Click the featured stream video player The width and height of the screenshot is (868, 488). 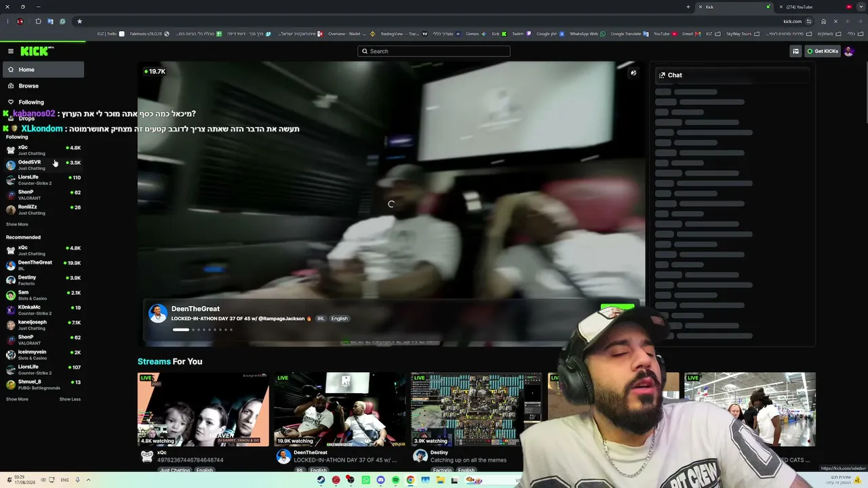click(391, 203)
